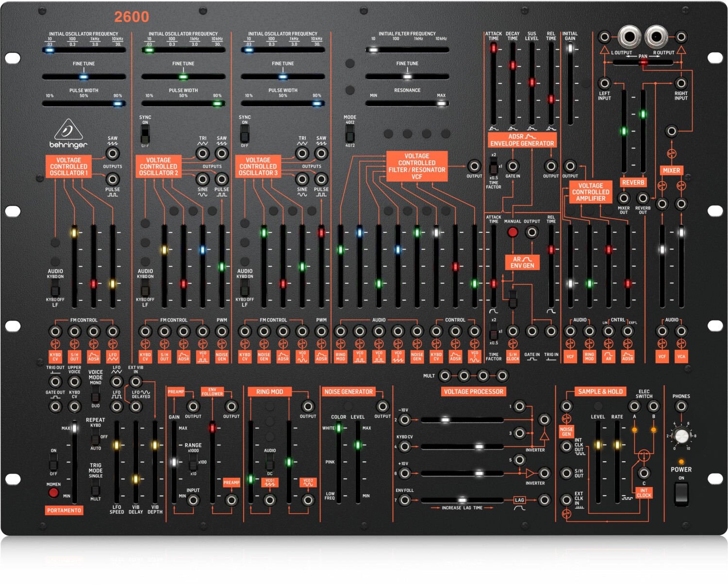The height and width of the screenshot is (585, 728).
Task: Toggle VCO 1 AUDIO KYBD ON/OFF switch
Action: click(55, 288)
